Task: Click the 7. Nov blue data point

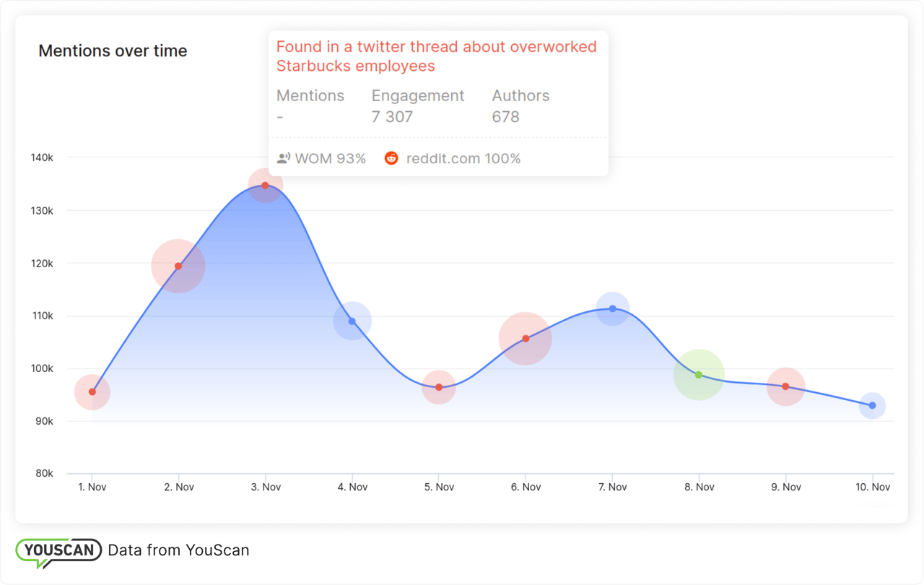Action: click(x=613, y=308)
